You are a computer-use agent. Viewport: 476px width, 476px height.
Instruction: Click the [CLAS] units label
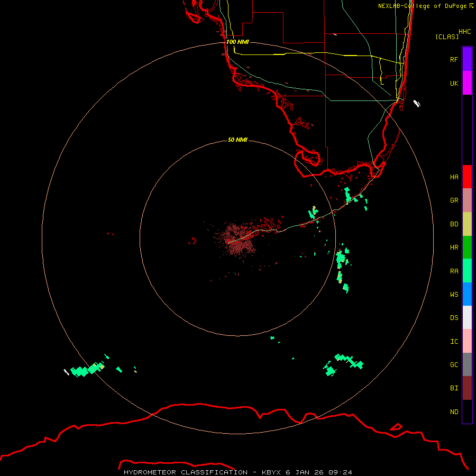447,36
